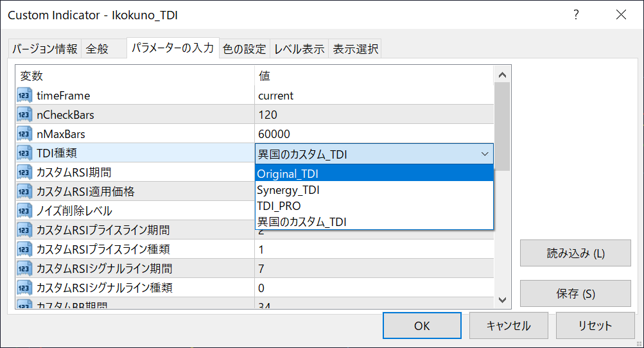The width and height of the screenshot is (644, 348).
Task: Click the help question mark icon
Action: pyautogui.click(x=576, y=15)
